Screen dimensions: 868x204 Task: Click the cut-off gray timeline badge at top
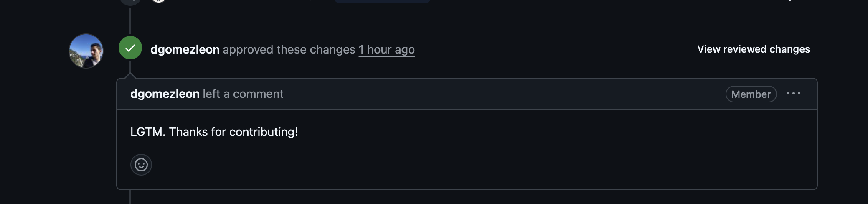130,2
